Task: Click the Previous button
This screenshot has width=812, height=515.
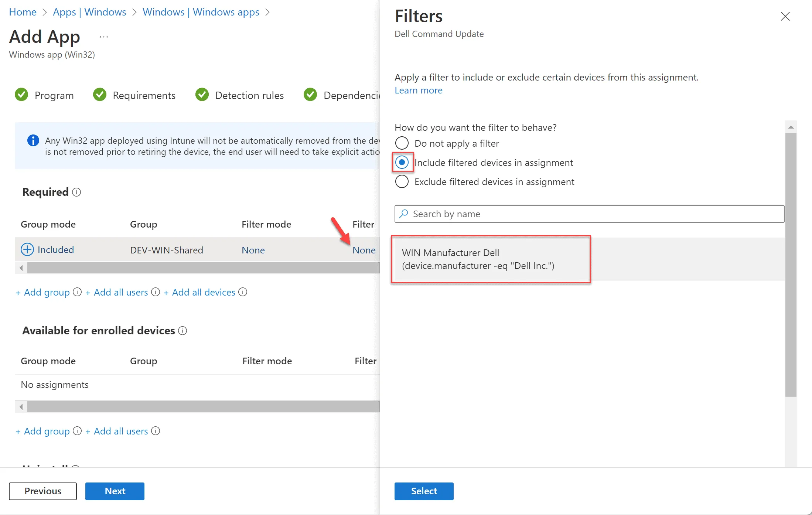Action: tap(43, 491)
